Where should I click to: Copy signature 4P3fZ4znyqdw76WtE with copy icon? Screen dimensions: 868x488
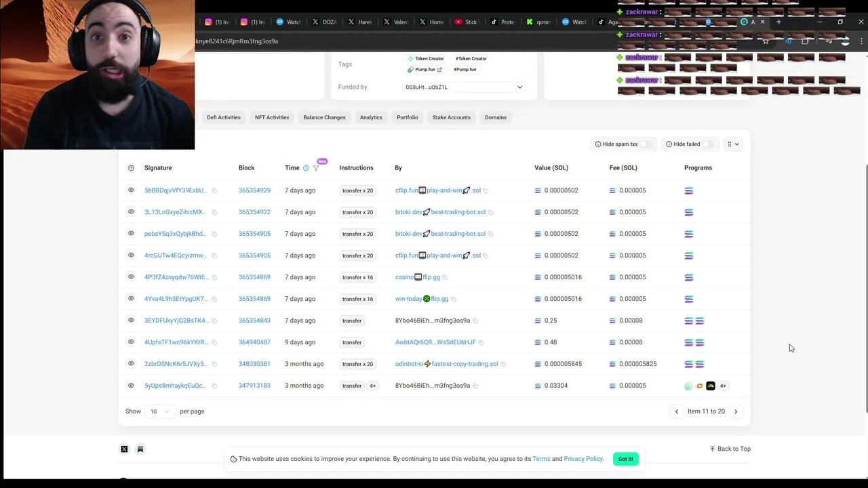click(214, 277)
